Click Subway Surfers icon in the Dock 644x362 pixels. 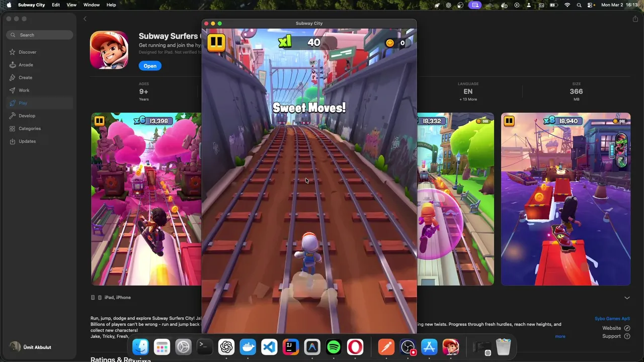pyautogui.click(x=451, y=347)
